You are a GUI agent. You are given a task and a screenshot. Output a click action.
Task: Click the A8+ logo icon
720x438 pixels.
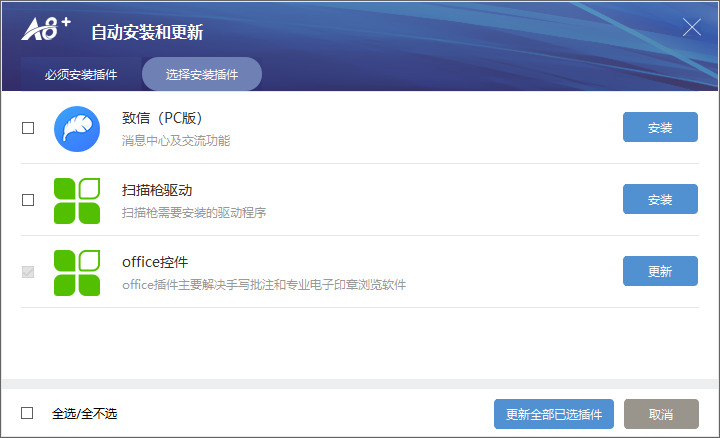coord(46,29)
